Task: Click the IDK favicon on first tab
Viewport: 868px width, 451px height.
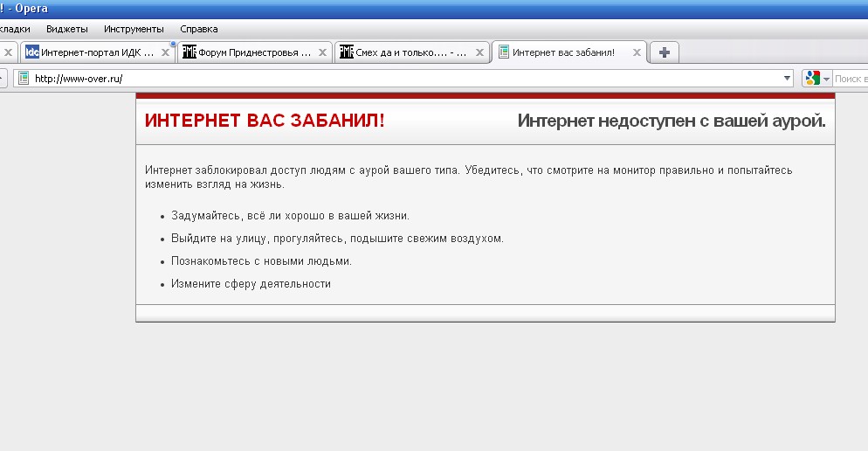Action: (32, 52)
